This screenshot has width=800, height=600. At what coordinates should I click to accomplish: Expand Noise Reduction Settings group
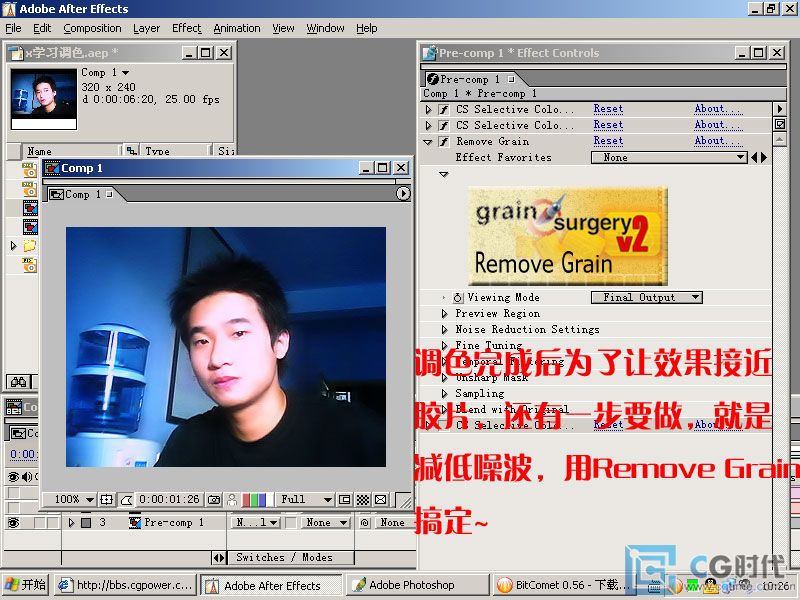pos(444,330)
